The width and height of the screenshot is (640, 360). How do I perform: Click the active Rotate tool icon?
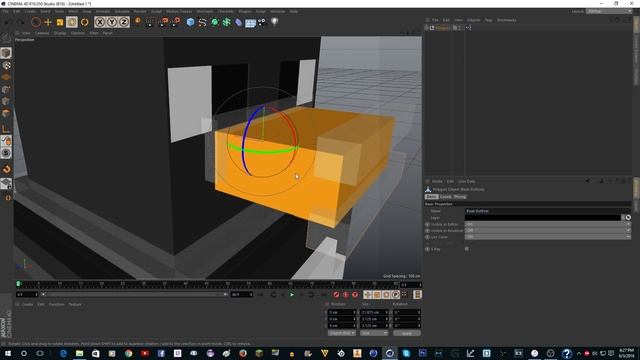point(72,22)
